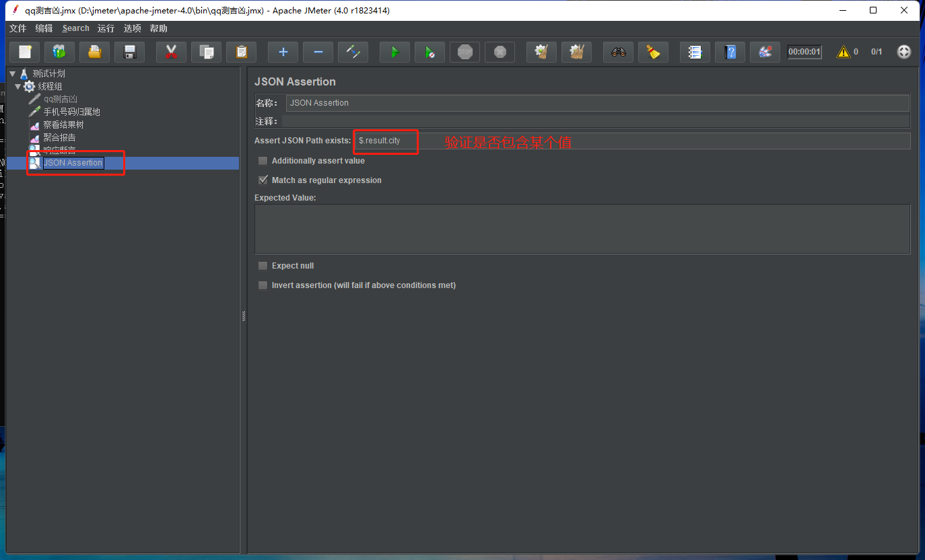Click the Expected Value text area
Image resolution: width=925 pixels, height=560 pixels.
(x=582, y=229)
